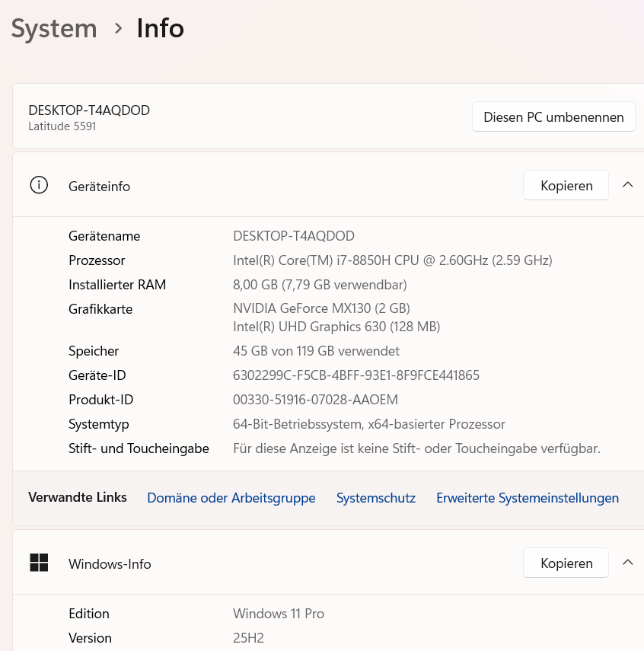Viewport: 644px width, 651px height.
Task: Select the Intel Core i7-8850H processor value
Action: 392,260
